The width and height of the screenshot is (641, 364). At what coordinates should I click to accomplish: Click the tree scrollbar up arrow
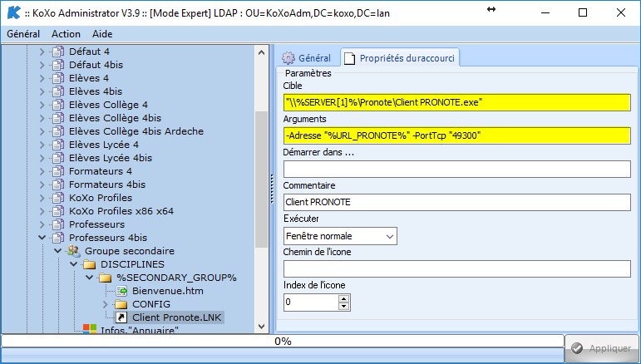(x=261, y=52)
